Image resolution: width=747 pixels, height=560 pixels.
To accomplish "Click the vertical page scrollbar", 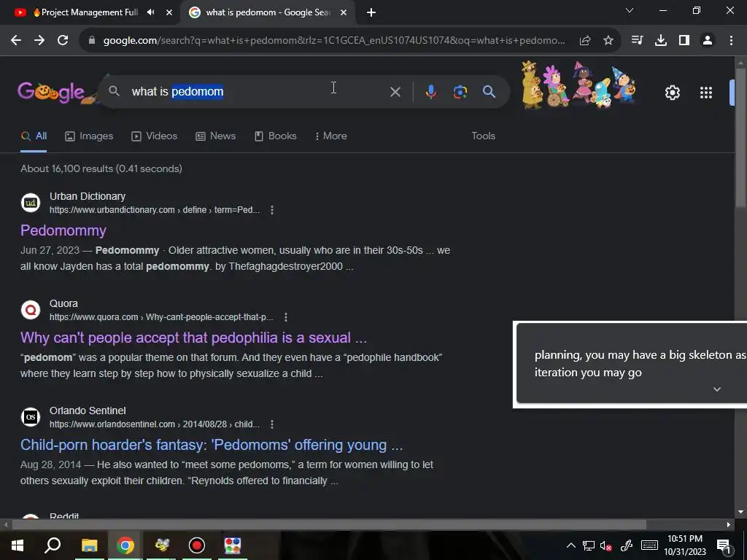I will click(740, 138).
